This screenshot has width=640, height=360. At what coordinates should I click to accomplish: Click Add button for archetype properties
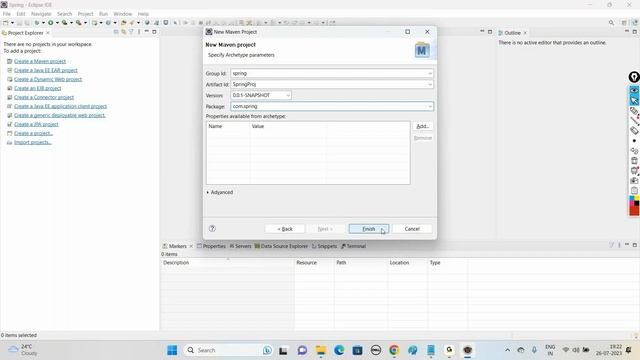pyautogui.click(x=422, y=126)
